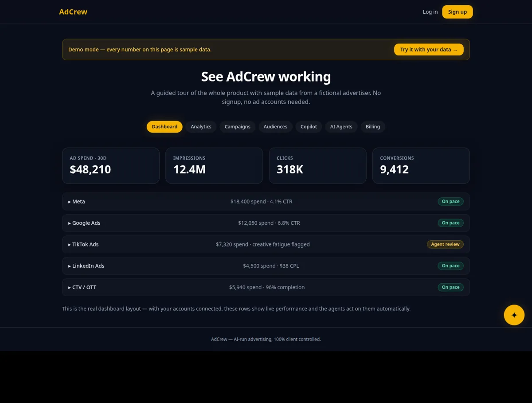Expand the LinkedIn Ads row
Screen dimensions: 532x403
tap(266, 266)
